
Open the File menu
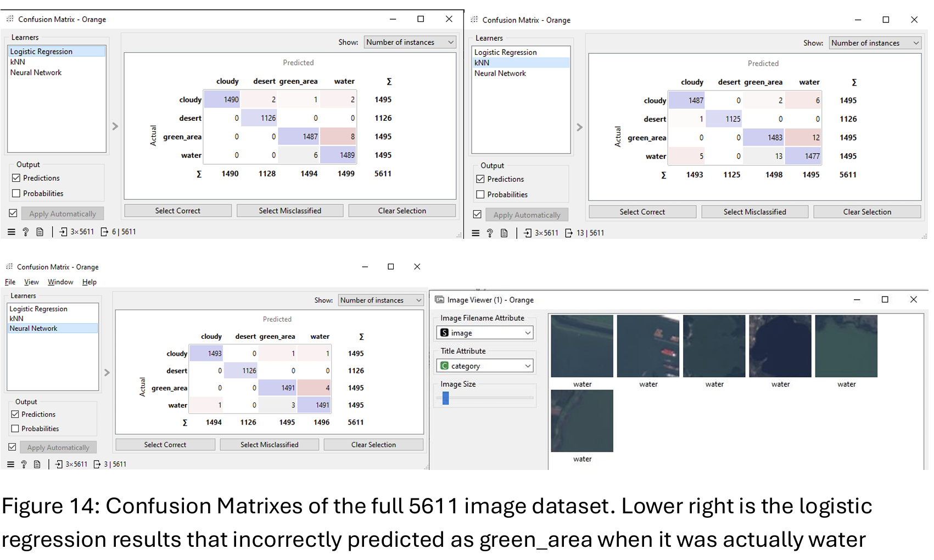(9, 282)
